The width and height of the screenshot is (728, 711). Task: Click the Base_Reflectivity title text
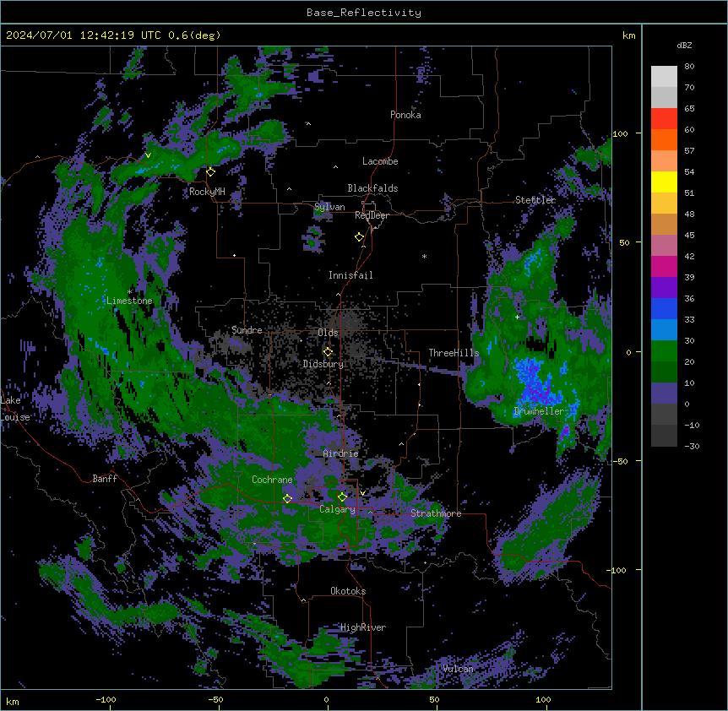(x=364, y=13)
